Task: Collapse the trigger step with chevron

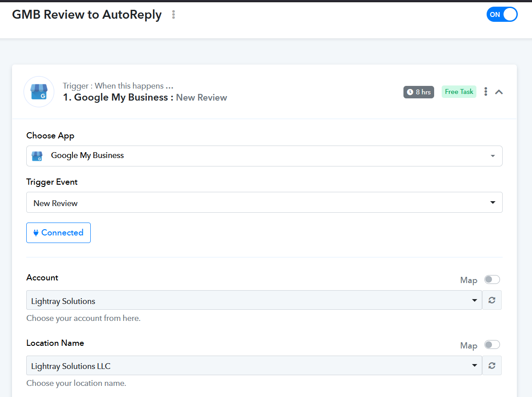Action: 499,92
